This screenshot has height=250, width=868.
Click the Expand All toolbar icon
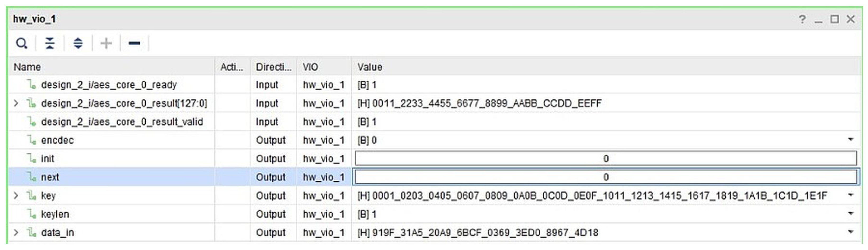click(x=78, y=43)
